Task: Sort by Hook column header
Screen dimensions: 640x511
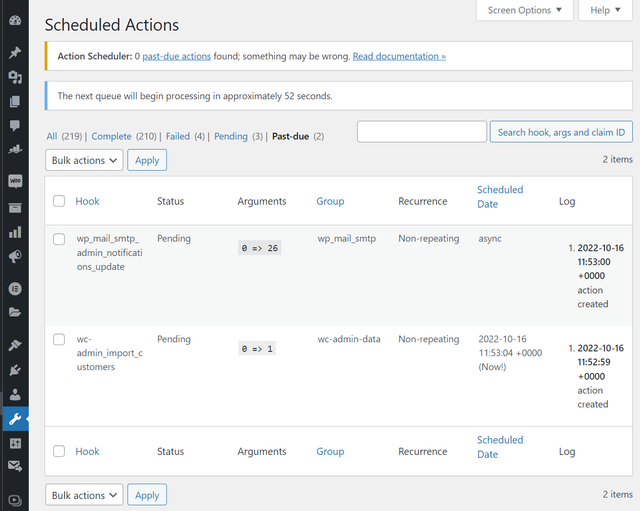Action: [x=87, y=201]
